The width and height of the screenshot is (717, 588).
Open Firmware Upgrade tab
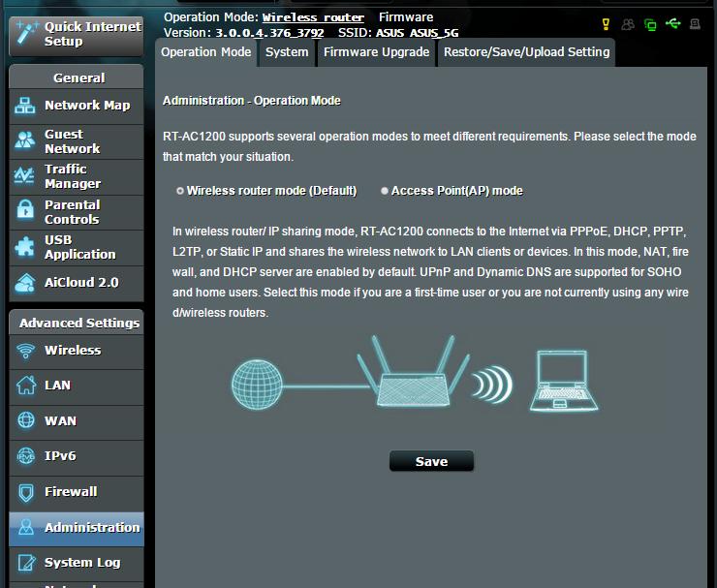click(x=376, y=52)
